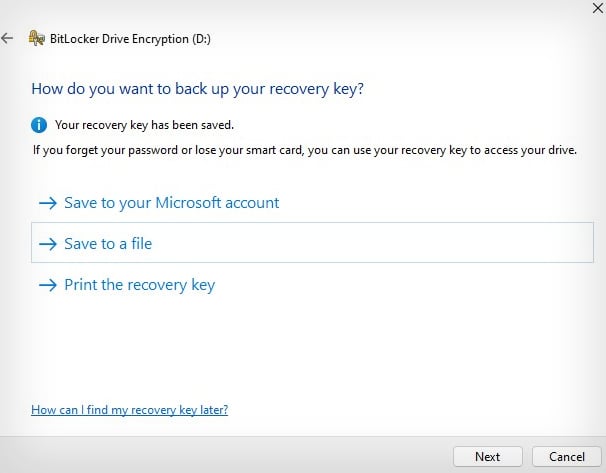Click arrow beside Save to your Microsoft account
Screen dimensions: 606x473
click(48, 203)
